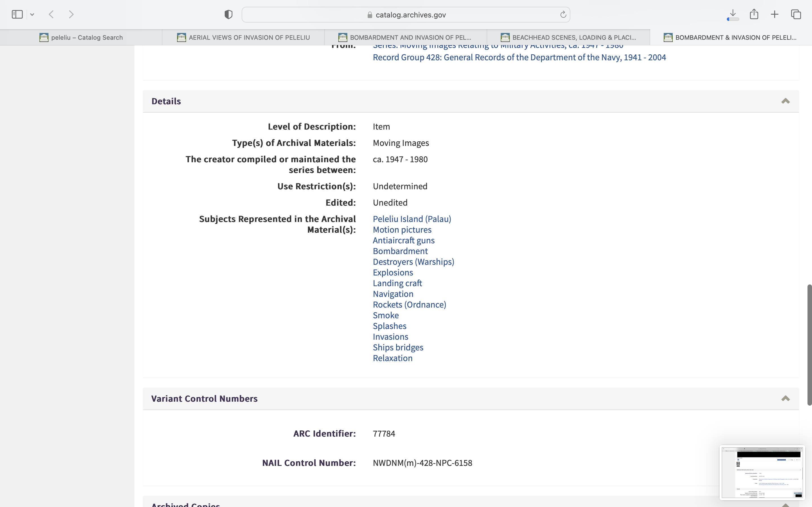812x507 pixels.
Task: Open the Record Group 428 link
Action: pos(519,57)
